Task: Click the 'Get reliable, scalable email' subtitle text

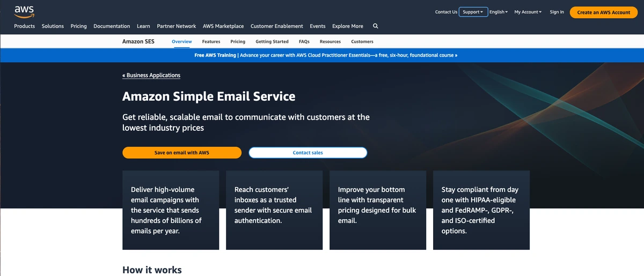Action: (x=246, y=122)
